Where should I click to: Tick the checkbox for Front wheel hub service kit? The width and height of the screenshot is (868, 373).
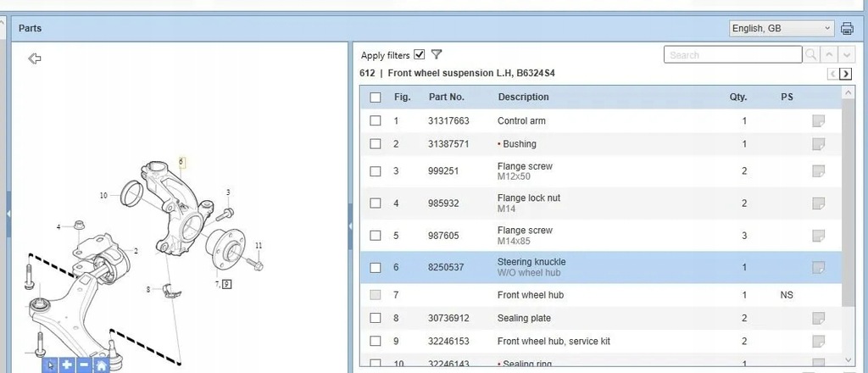click(x=376, y=341)
